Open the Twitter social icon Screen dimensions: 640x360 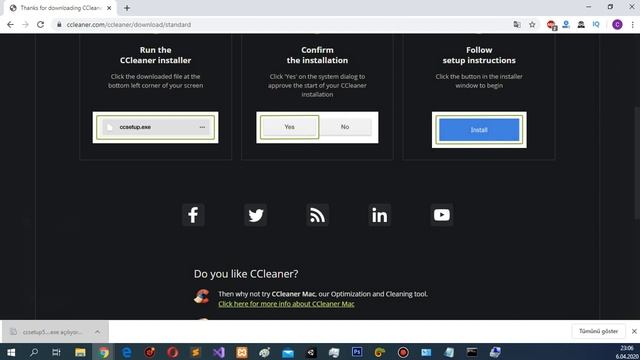pyautogui.click(x=256, y=215)
